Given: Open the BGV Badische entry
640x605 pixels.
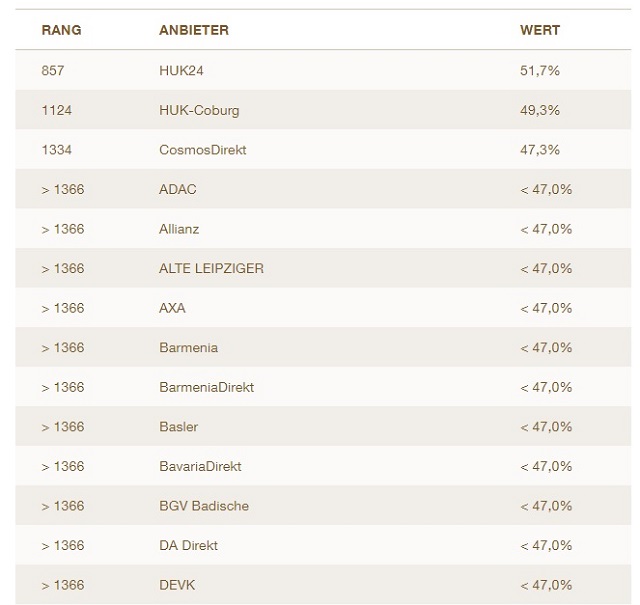Looking at the screenshot, I should tap(204, 506).
